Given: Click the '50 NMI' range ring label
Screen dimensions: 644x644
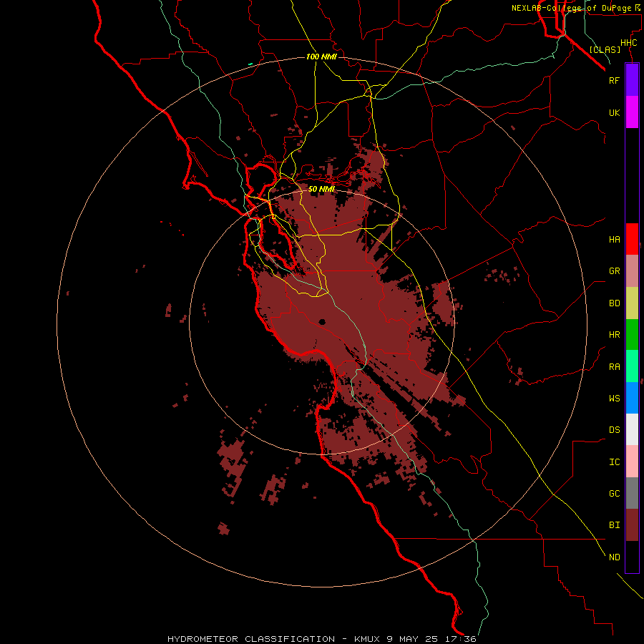Looking at the screenshot, I should [x=321, y=189].
